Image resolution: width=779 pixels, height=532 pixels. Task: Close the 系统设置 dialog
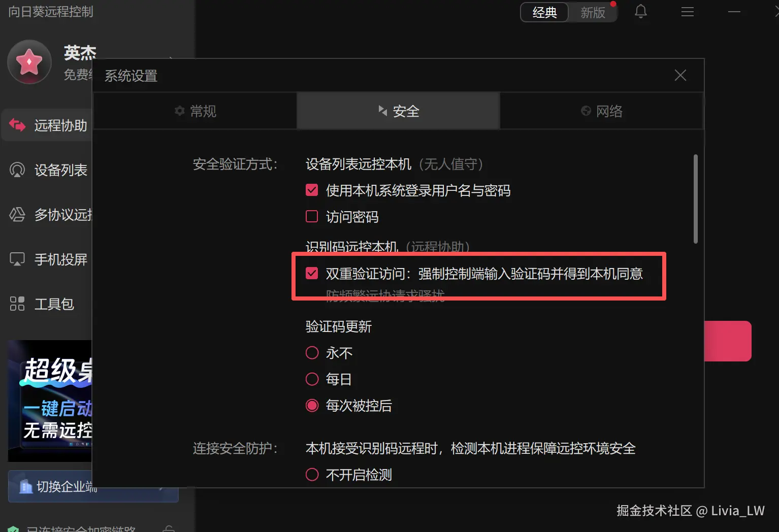[680, 75]
